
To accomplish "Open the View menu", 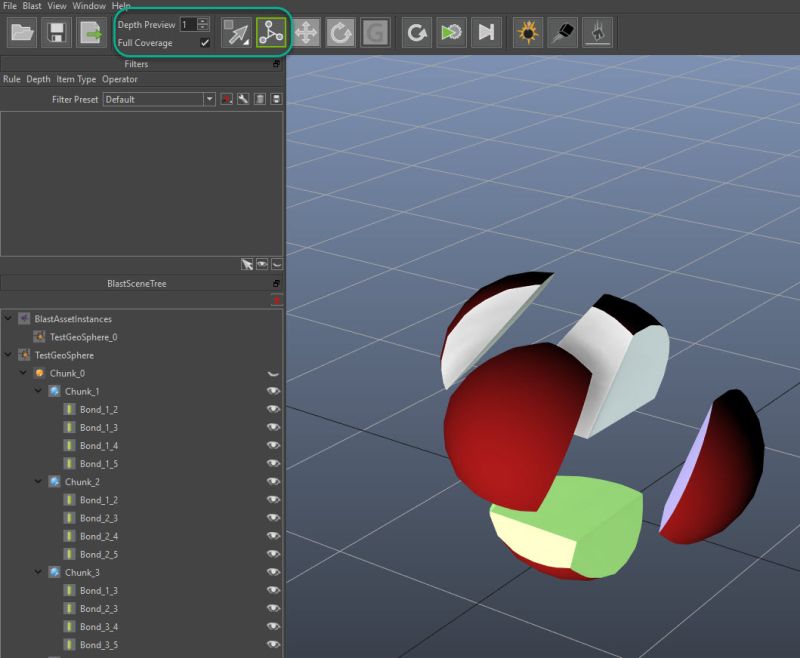I will (x=57, y=6).
